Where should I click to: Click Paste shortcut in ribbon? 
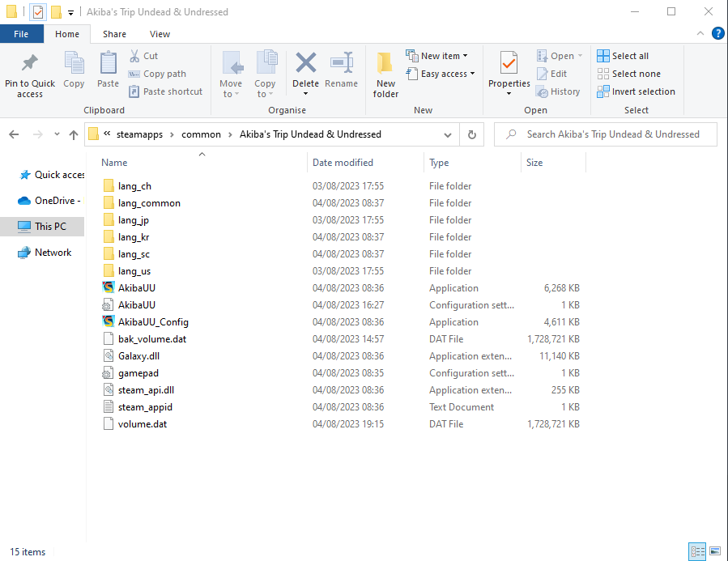click(166, 91)
